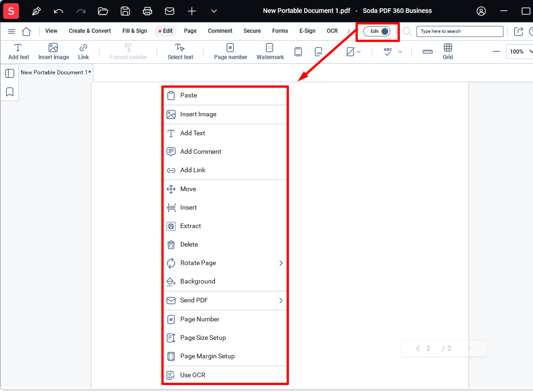Viewport: 533px width, 392px height.
Task: Open the Forms ribbon tab
Action: (x=280, y=31)
